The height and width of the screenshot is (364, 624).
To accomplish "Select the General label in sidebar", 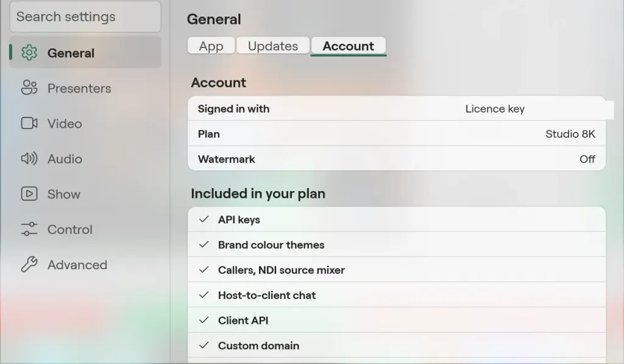I will tap(71, 53).
